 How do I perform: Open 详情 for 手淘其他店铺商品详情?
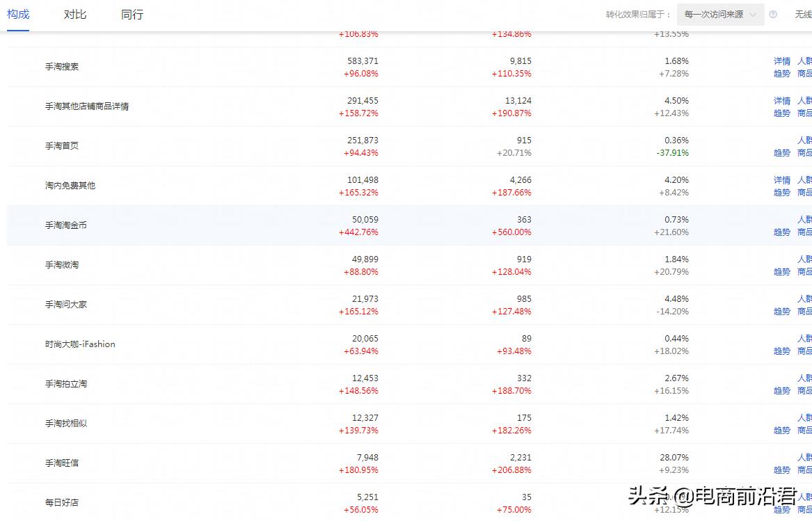782,100
